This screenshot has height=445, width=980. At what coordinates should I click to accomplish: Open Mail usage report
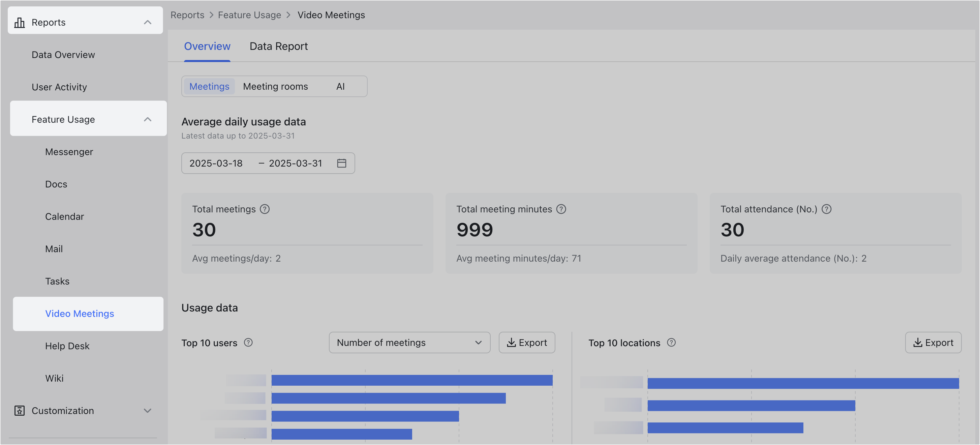pyautogui.click(x=54, y=249)
